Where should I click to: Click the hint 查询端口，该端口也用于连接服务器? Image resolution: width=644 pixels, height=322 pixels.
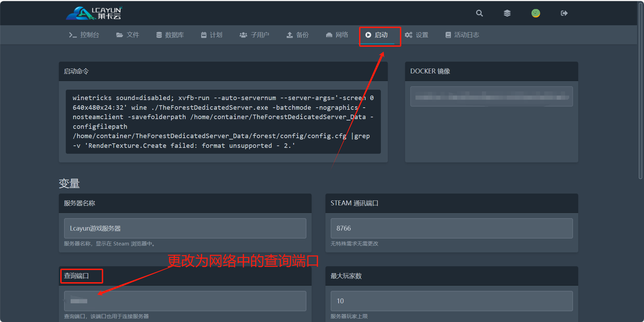[x=106, y=316]
